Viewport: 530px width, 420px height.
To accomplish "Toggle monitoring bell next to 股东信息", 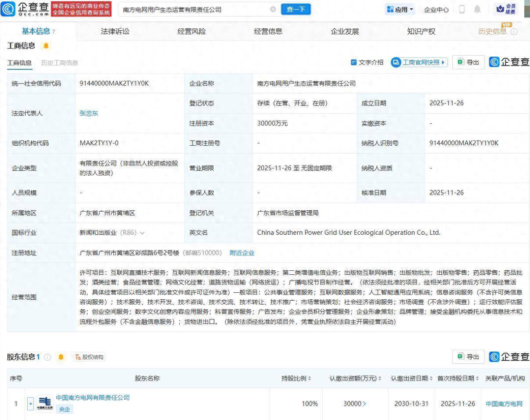I will coord(61,357).
